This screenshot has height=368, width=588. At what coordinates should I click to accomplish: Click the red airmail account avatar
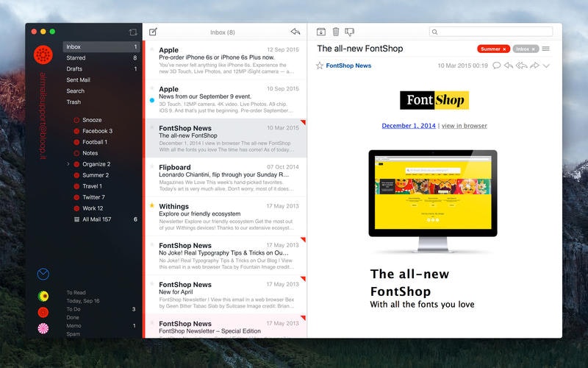[43, 54]
